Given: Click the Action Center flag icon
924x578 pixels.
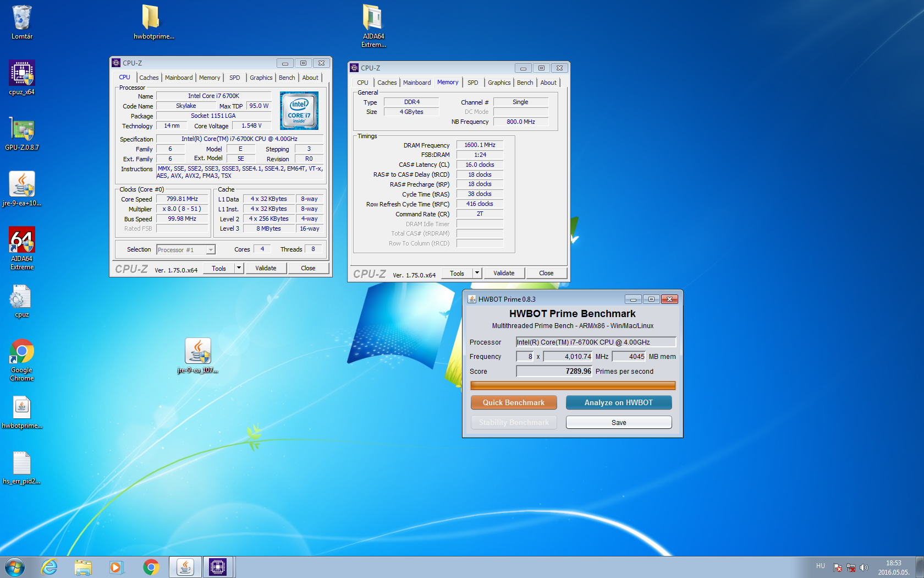Looking at the screenshot, I should 838,568.
